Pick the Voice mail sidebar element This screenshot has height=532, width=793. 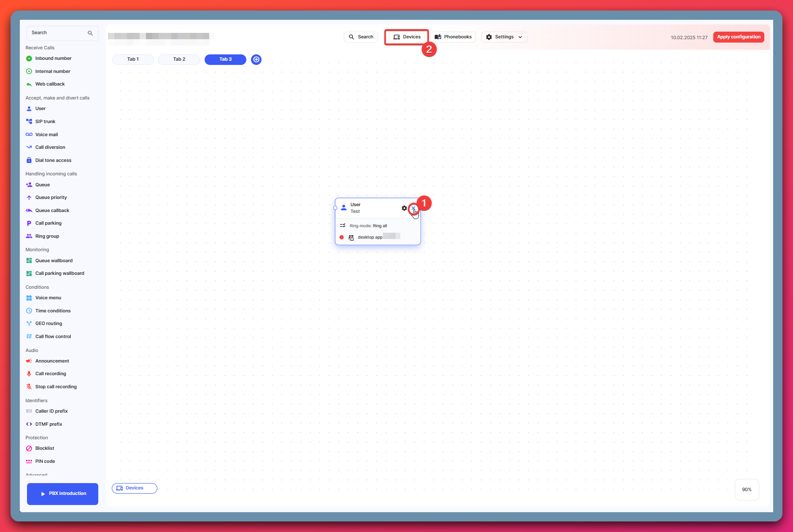[x=46, y=134]
